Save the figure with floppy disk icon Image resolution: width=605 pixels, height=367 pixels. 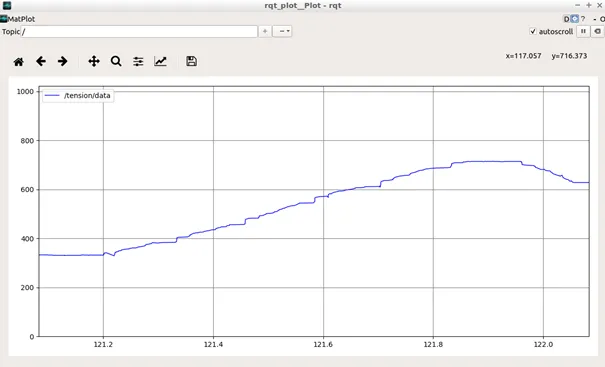click(191, 61)
